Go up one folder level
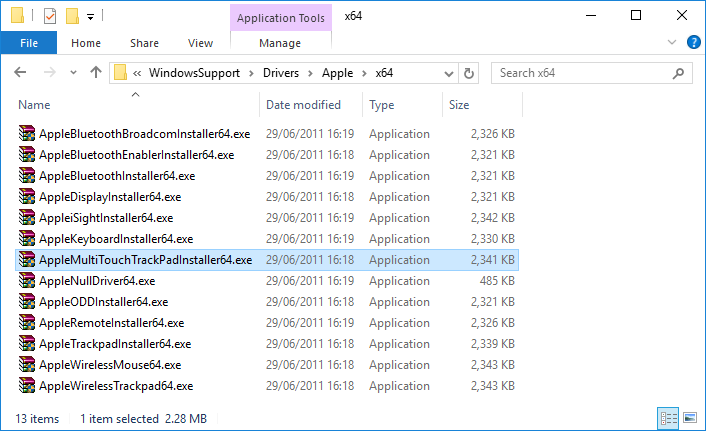Image resolution: width=706 pixels, height=431 pixels. (95, 72)
